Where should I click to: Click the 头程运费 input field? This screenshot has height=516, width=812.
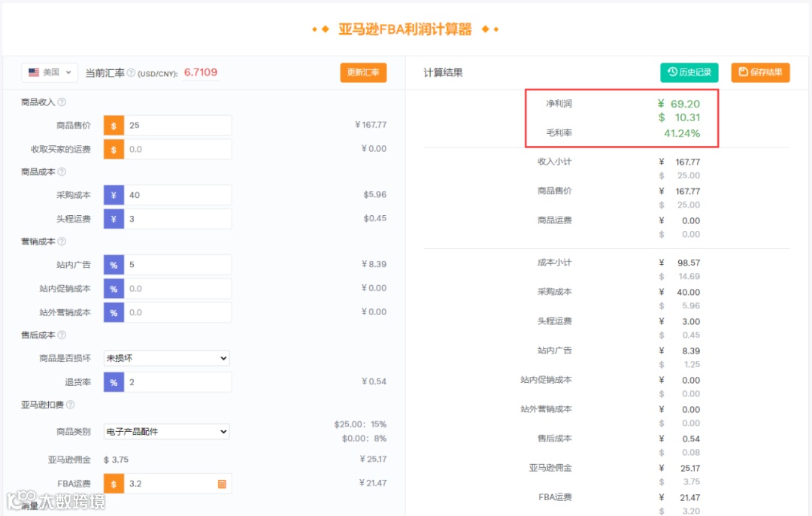(177, 219)
